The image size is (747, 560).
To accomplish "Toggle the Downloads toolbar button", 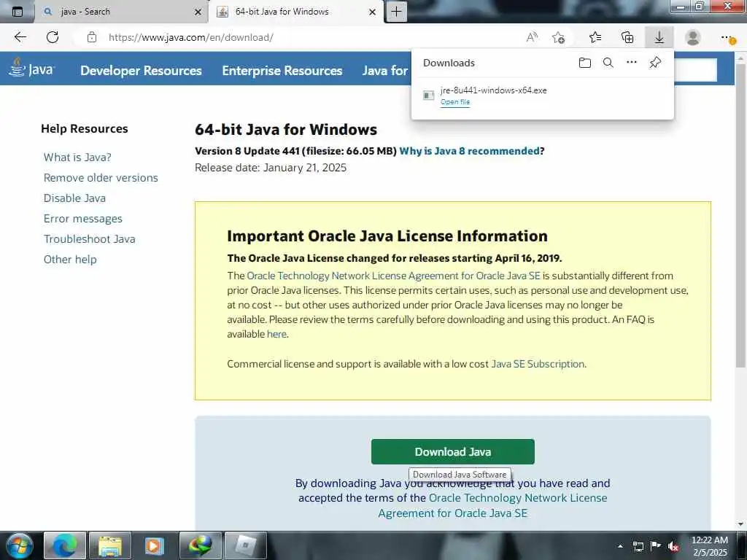I will 659,37.
